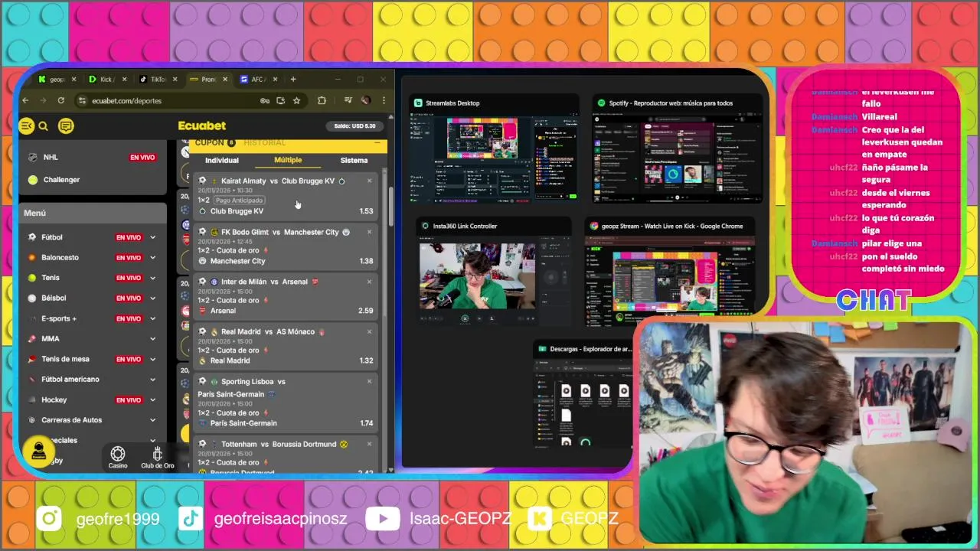The height and width of the screenshot is (551, 980).
Task: Select the Spotify web player window thumbnail
Action: 678,148
